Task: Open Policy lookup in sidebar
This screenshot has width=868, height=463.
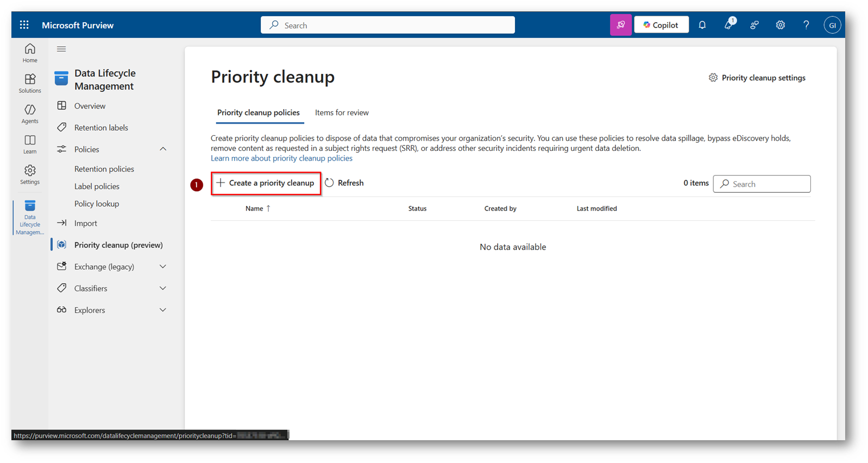Action: coord(97,204)
